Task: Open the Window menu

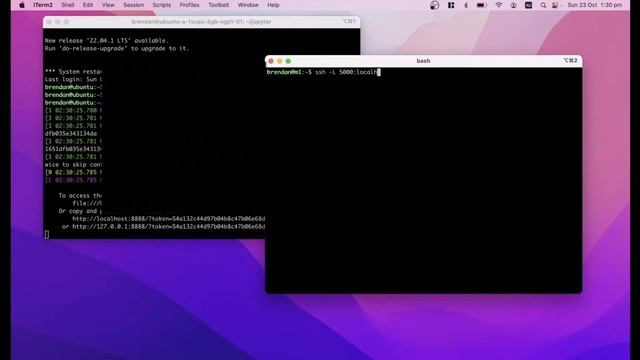Action: [248, 5]
